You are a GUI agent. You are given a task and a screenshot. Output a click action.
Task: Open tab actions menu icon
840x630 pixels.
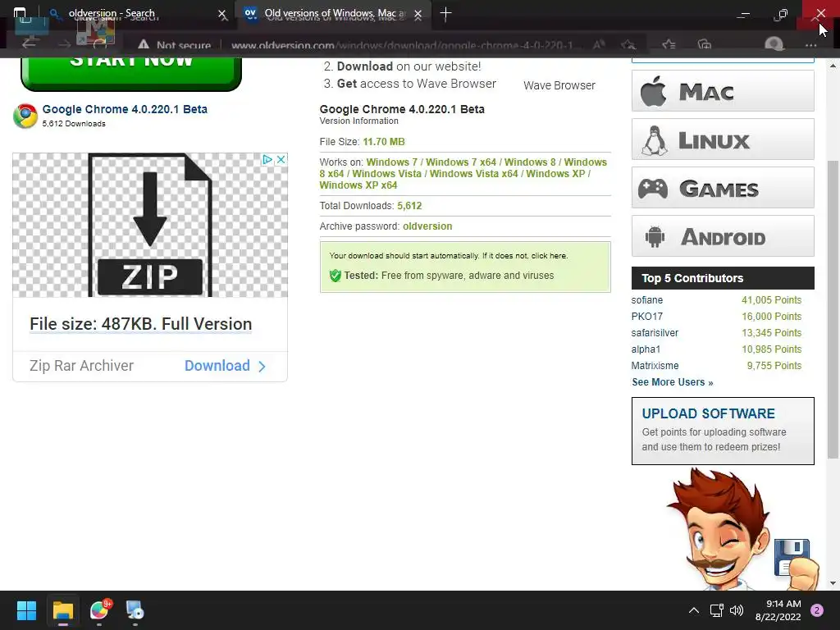click(20, 13)
